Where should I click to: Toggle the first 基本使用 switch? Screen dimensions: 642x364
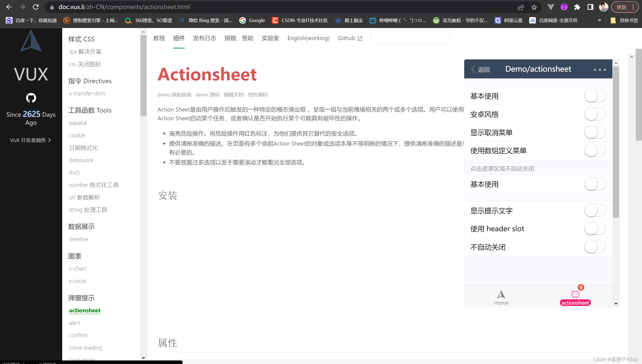pos(595,96)
